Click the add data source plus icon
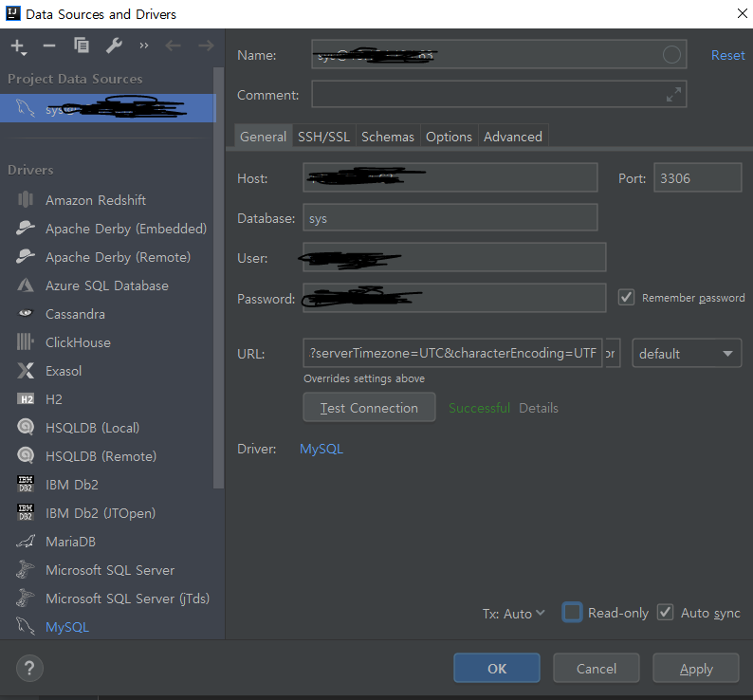 (18, 46)
